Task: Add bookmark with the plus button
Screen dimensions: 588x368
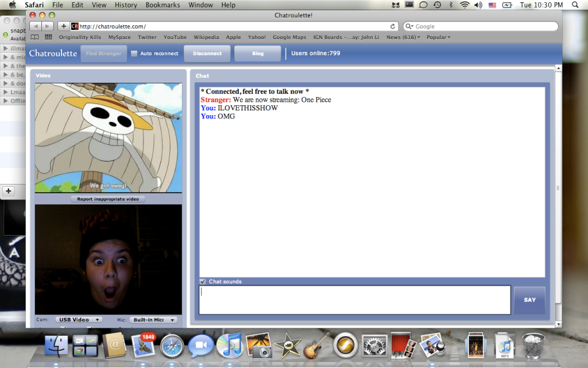Action: [64, 26]
